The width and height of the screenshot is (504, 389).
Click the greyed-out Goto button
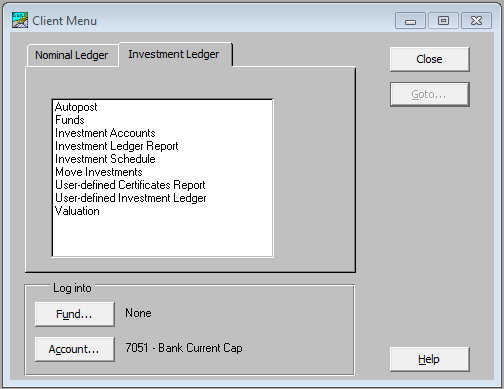pyautogui.click(x=429, y=94)
